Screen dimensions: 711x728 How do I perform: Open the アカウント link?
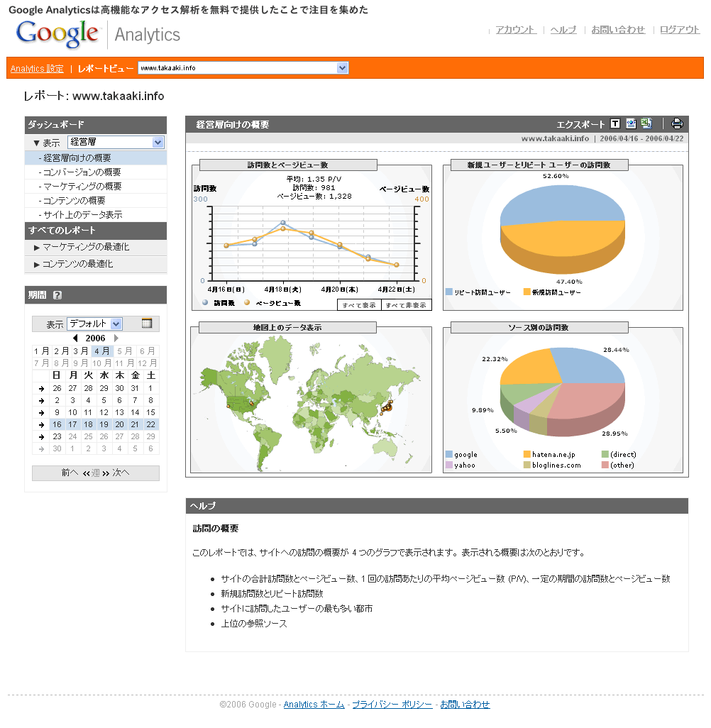pyautogui.click(x=516, y=30)
